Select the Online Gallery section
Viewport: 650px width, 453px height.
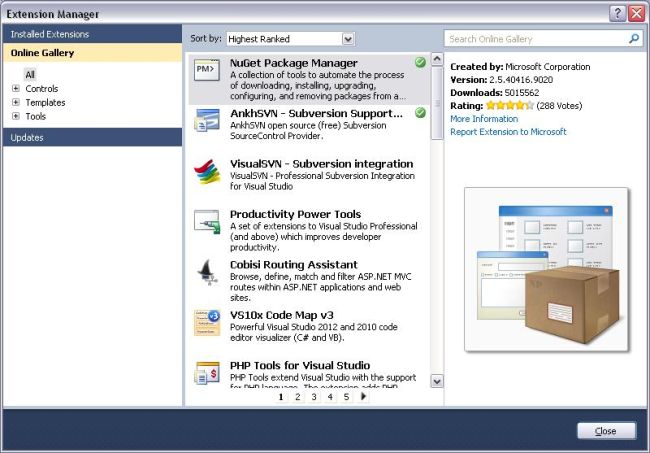point(92,53)
